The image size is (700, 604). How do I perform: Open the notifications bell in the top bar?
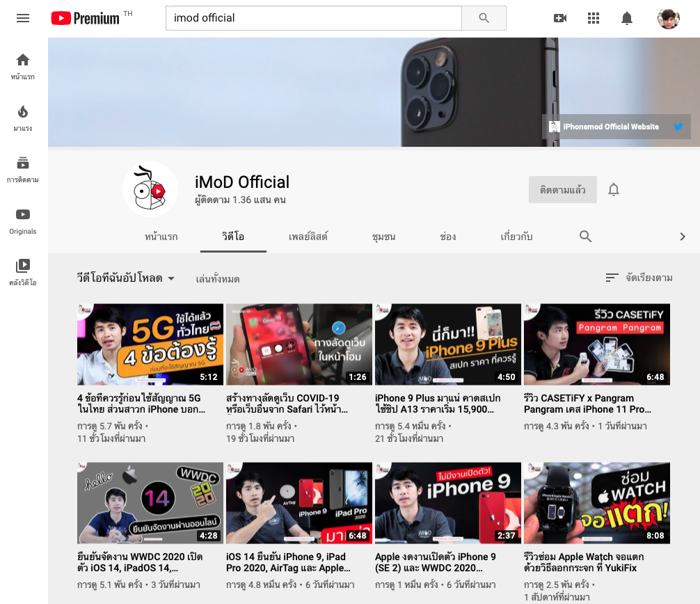(x=627, y=18)
